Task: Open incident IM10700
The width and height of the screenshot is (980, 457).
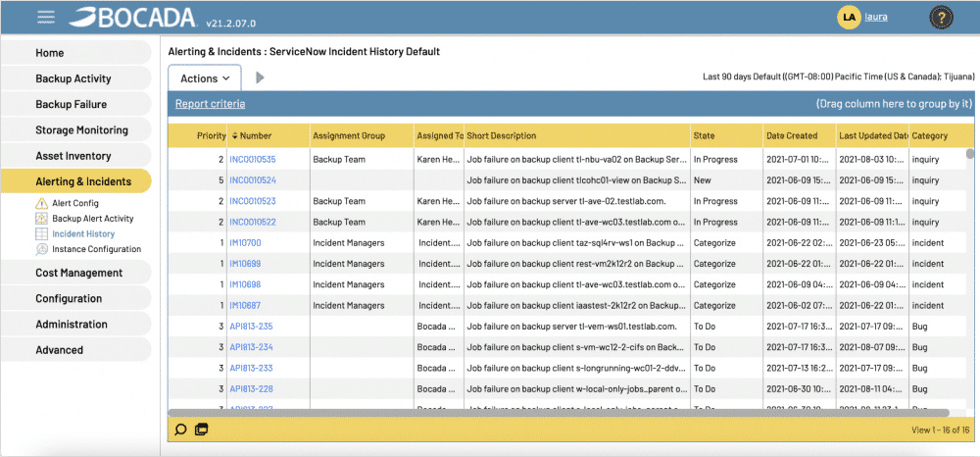Action: 245,242
